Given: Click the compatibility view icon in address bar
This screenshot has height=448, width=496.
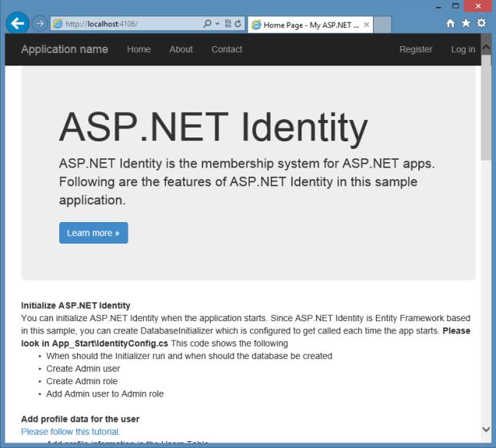Looking at the screenshot, I should (x=228, y=23).
